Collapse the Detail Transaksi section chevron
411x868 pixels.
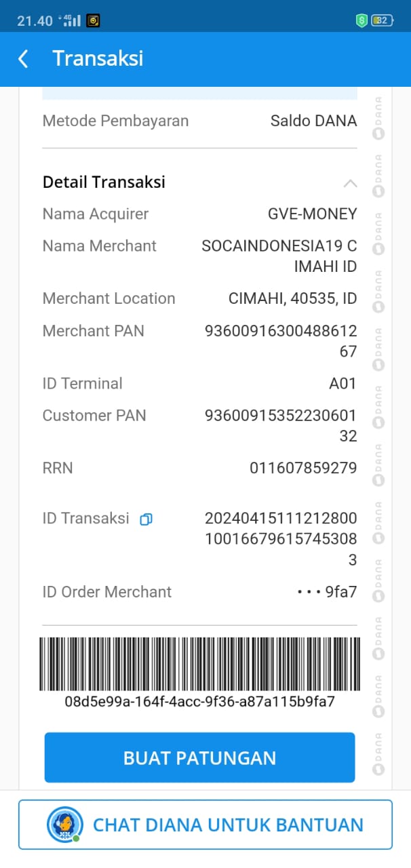coord(350,183)
